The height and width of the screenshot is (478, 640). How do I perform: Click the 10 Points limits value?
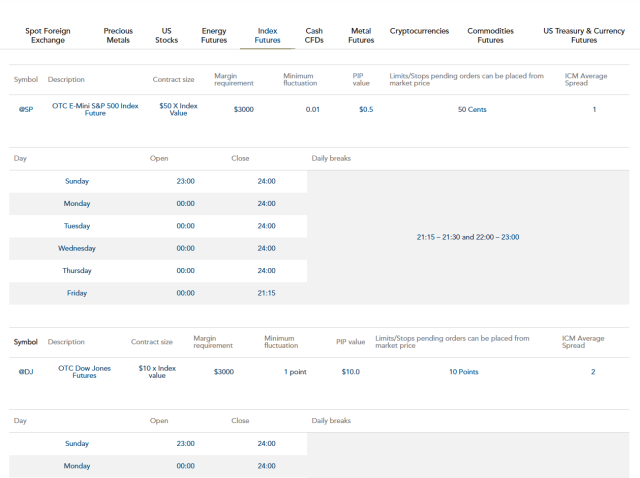pyautogui.click(x=463, y=372)
